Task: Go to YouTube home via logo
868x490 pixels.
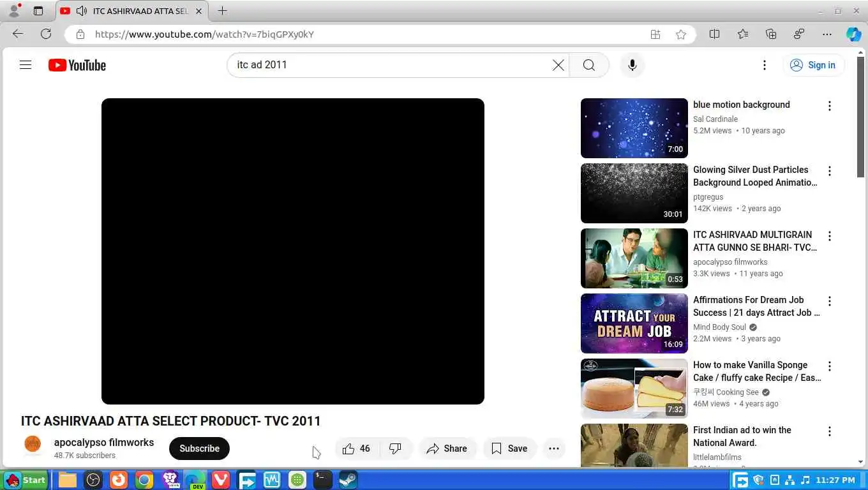Action: 77,65
